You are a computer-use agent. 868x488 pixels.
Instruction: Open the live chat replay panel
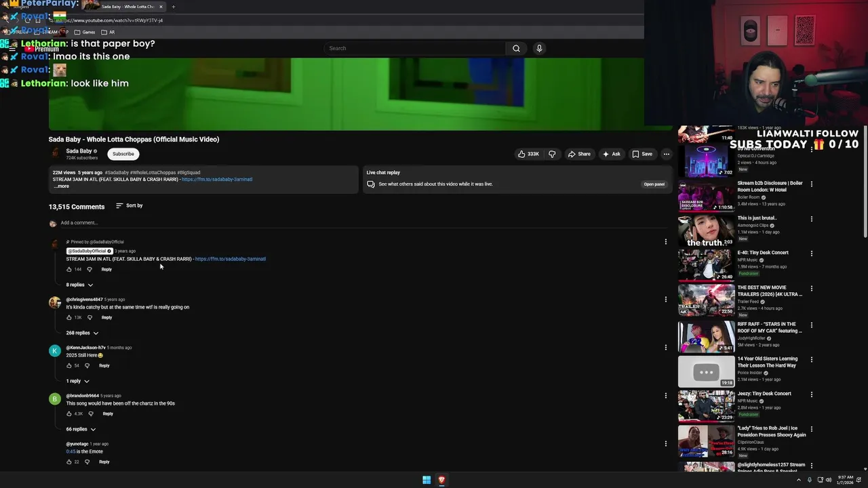coord(654,184)
